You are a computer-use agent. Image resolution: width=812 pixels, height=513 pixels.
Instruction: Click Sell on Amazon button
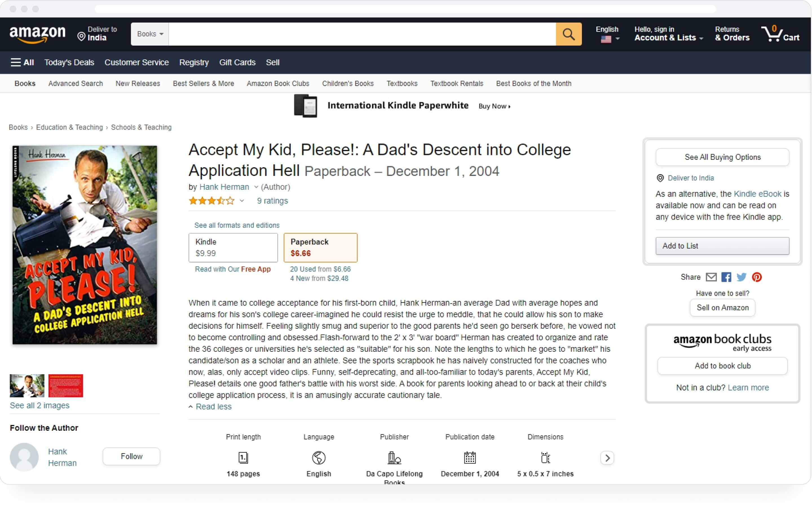pos(722,308)
